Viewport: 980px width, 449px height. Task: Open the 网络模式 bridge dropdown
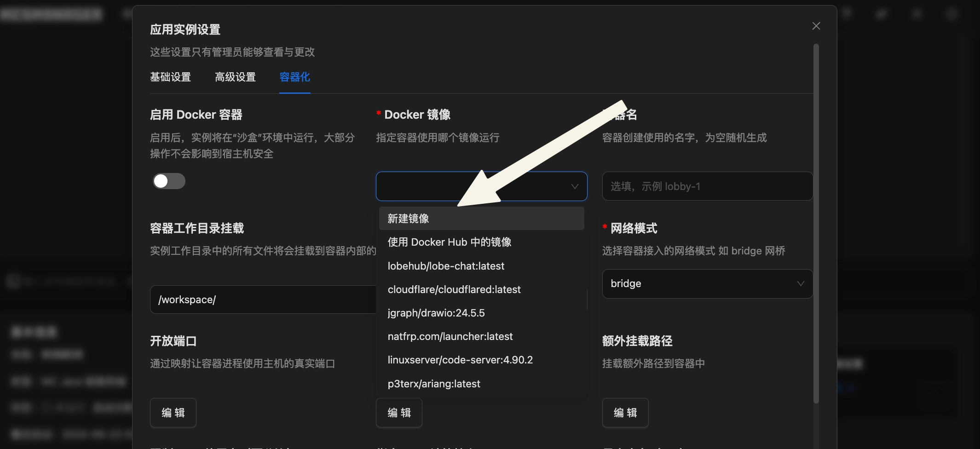tap(707, 284)
